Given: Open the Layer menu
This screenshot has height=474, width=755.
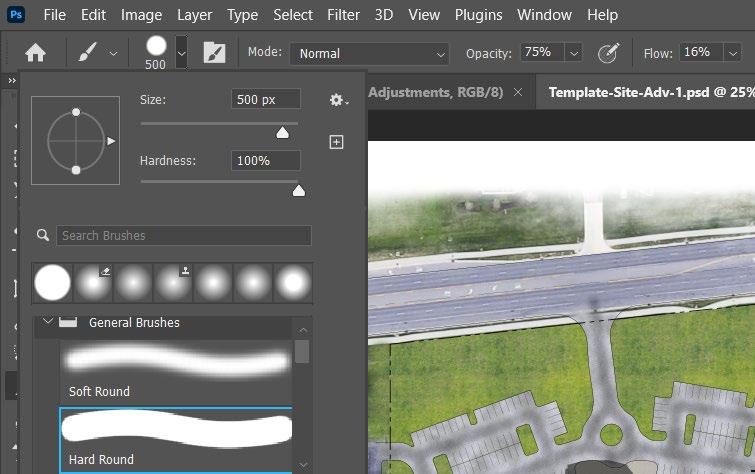Looking at the screenshot, I should click(x=194, y=15).
